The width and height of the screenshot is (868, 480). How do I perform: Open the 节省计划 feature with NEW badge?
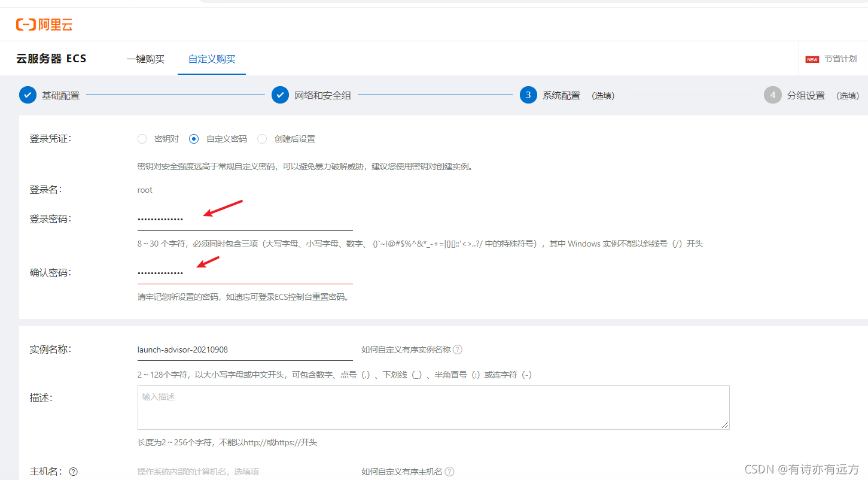(x=832, y=59)
